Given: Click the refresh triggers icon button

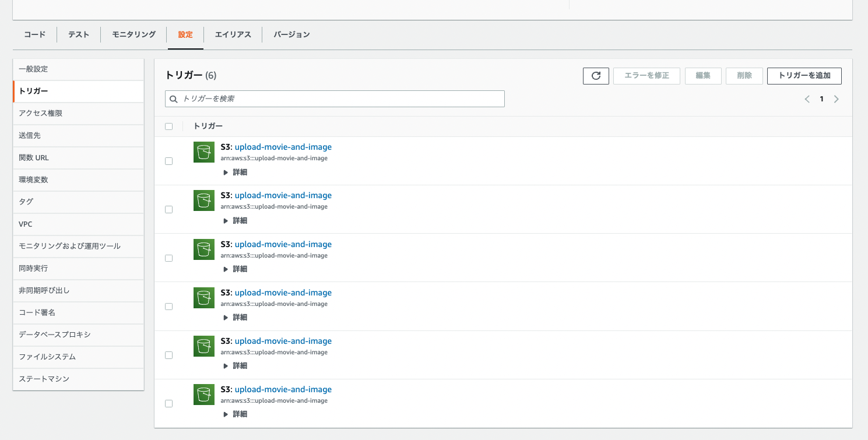Looking at the screenshot, I should (x=596, y=76).
